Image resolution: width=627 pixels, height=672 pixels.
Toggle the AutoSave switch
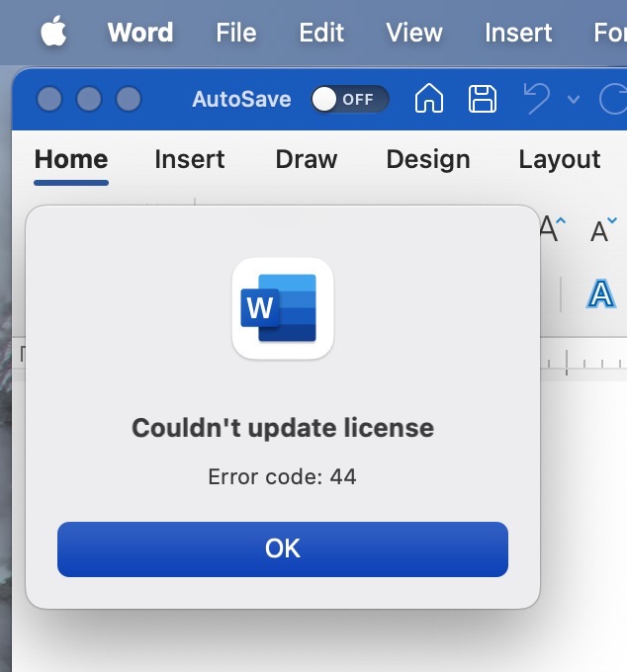point(350,99)
